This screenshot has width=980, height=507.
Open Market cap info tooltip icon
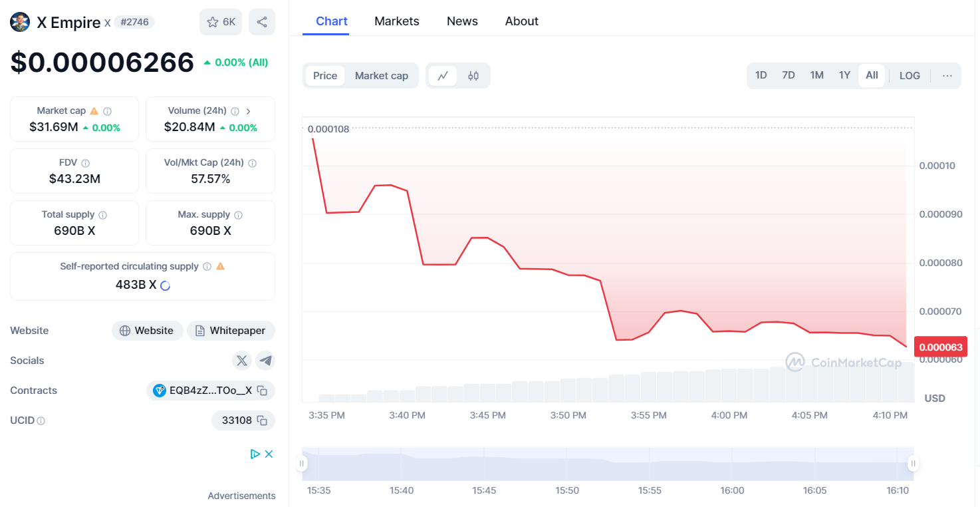point(107,111)
